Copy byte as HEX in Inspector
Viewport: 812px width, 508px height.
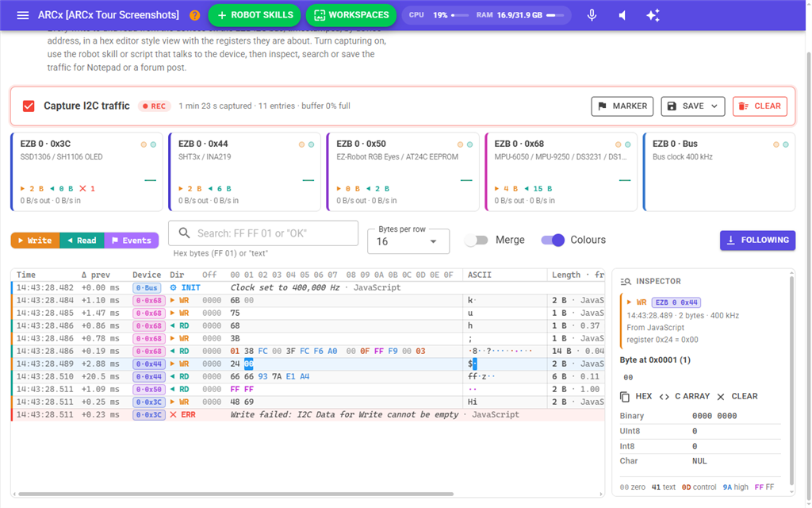[x=637, y=397]
